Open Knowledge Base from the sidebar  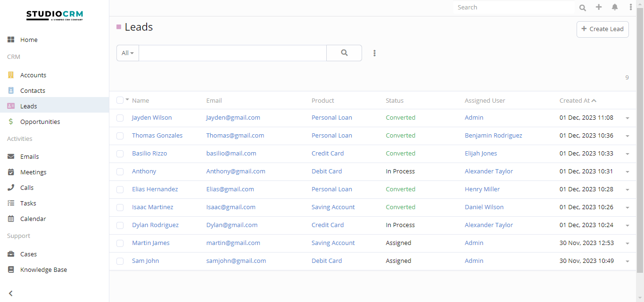click(x=43, y=269)
